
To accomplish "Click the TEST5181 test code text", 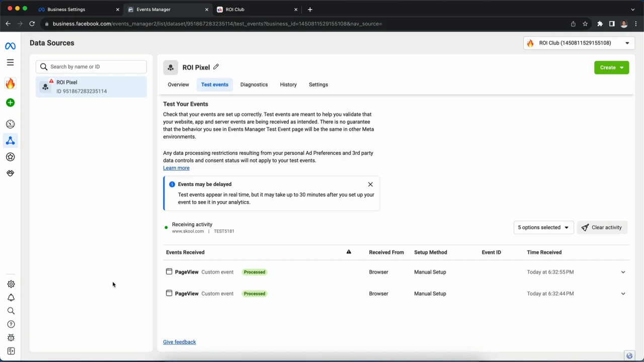I will click(224, 231).
